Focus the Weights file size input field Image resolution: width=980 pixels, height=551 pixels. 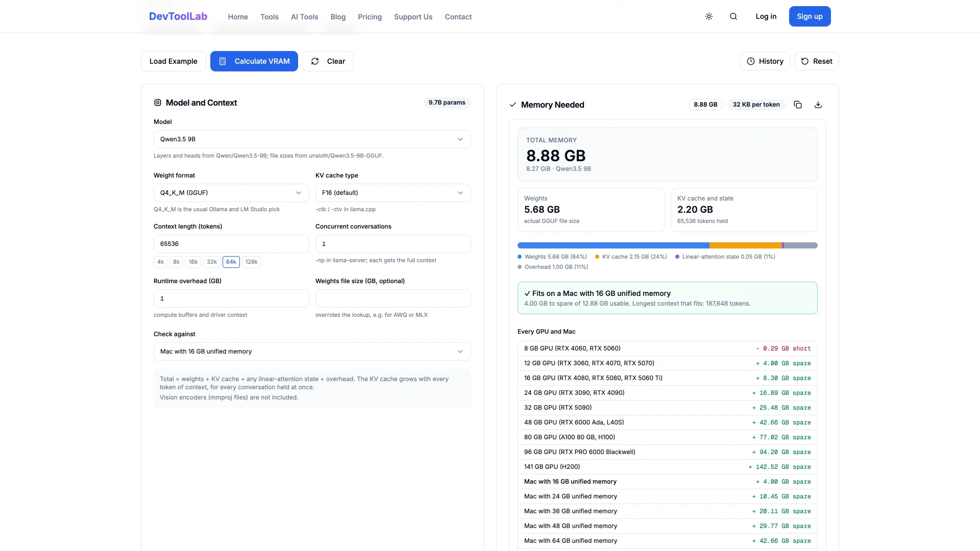pos(393,298)
